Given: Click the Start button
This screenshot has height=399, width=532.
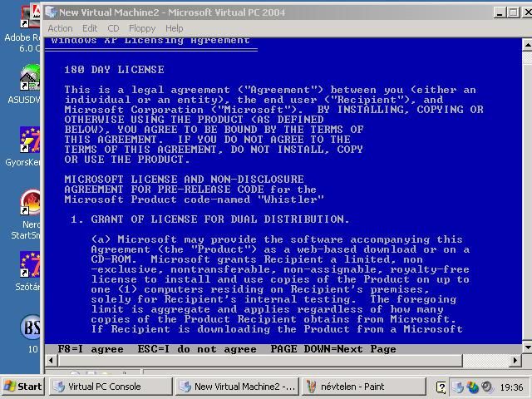Looking at the screenshot, I should [x=23, y=387].
